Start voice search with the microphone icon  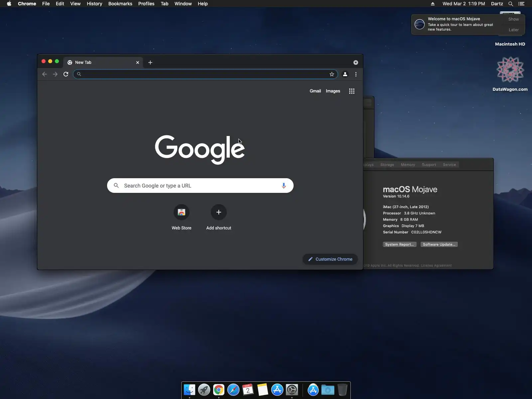coord(284,186)
